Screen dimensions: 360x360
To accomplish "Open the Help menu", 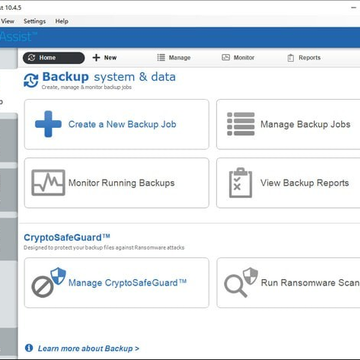I will (x=62, y=21).
